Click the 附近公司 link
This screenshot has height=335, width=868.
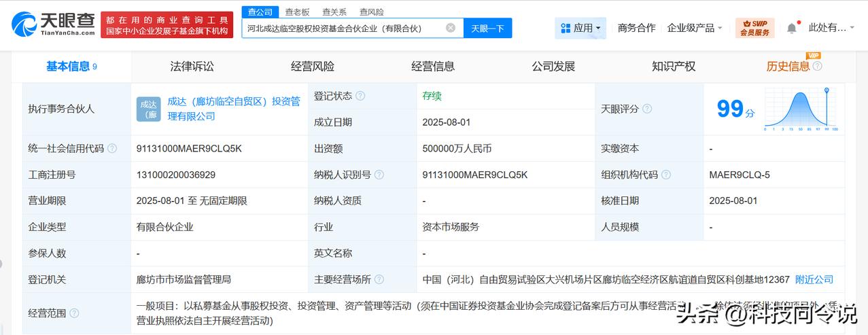coord(814,279)
